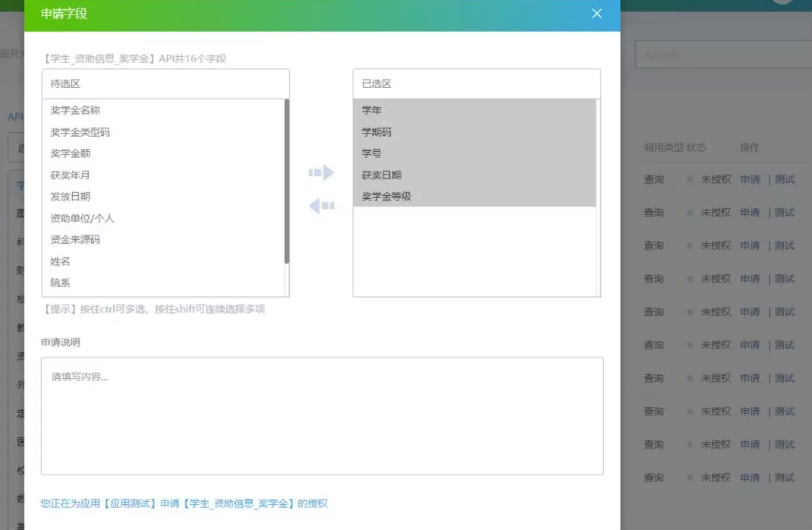Focus the 申请说明 text area
Viewport: 812px width, 530px height.
tap(322, 416)
